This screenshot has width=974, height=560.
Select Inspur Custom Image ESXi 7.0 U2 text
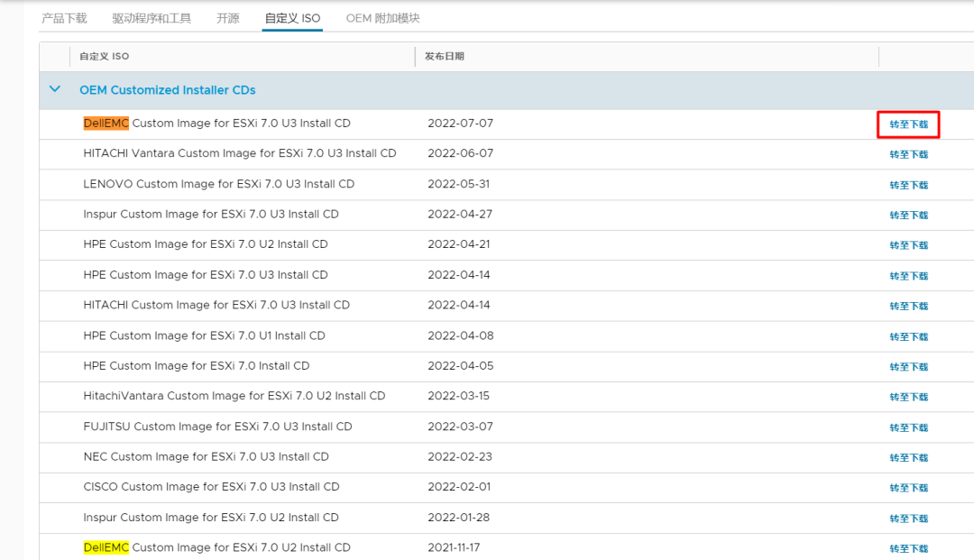[211, 517]
